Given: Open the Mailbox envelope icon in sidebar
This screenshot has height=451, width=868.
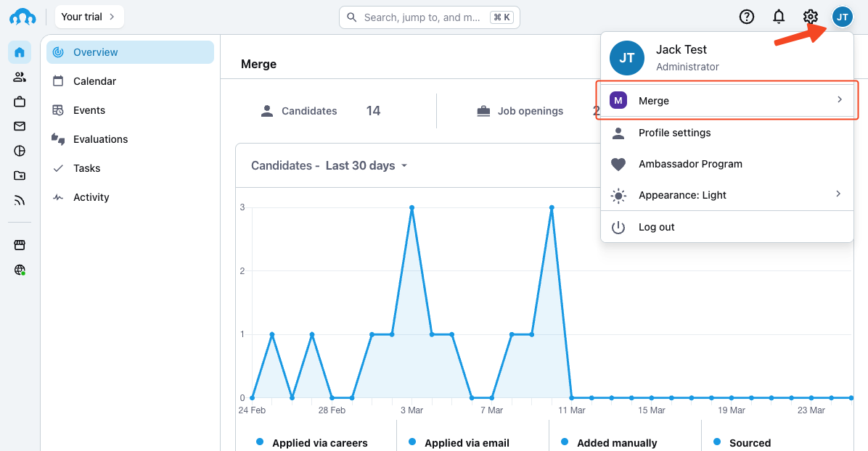Looking at the screenshot, I should [20, 126].
